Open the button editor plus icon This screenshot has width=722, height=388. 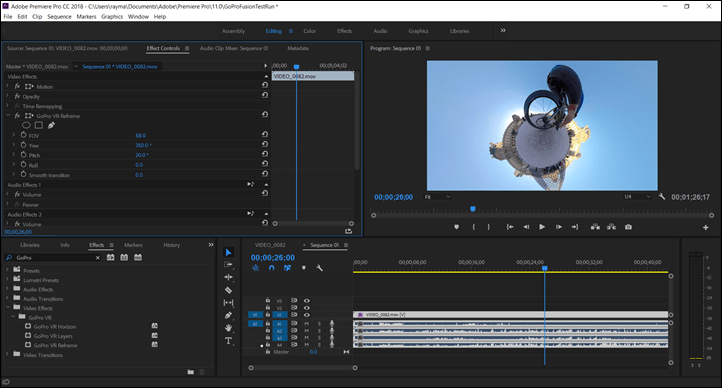point(705,227)
